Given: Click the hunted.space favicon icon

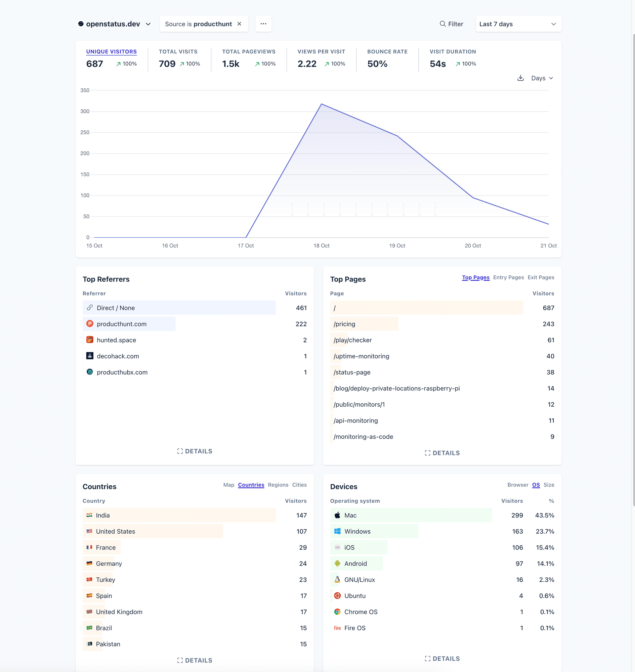Looking at the screenshot, I should point(90,340).
